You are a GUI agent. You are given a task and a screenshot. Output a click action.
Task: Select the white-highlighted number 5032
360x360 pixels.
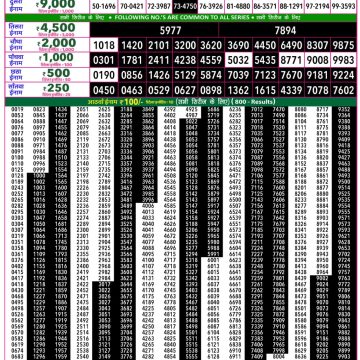238,60
